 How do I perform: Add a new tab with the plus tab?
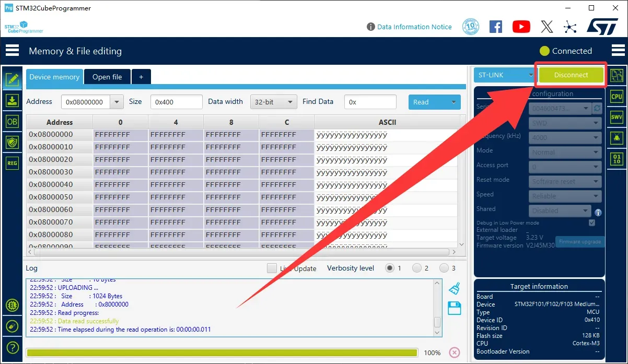(x=141, y=77)
